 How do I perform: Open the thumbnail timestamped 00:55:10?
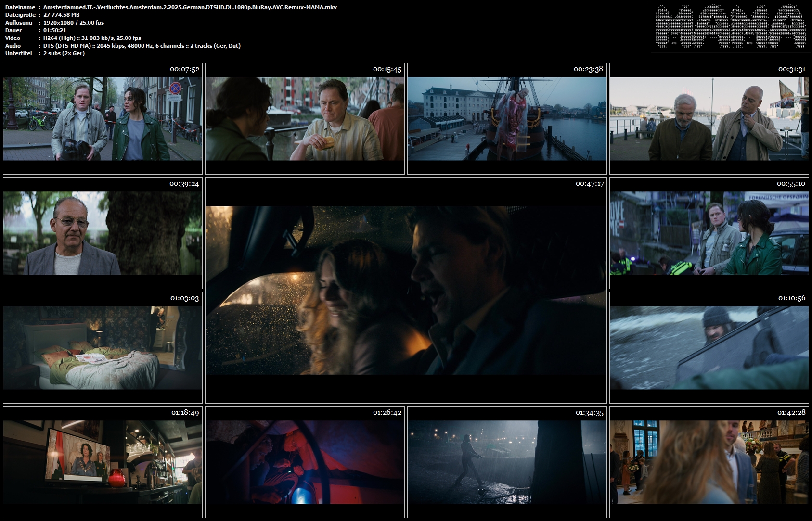[709, 233]
